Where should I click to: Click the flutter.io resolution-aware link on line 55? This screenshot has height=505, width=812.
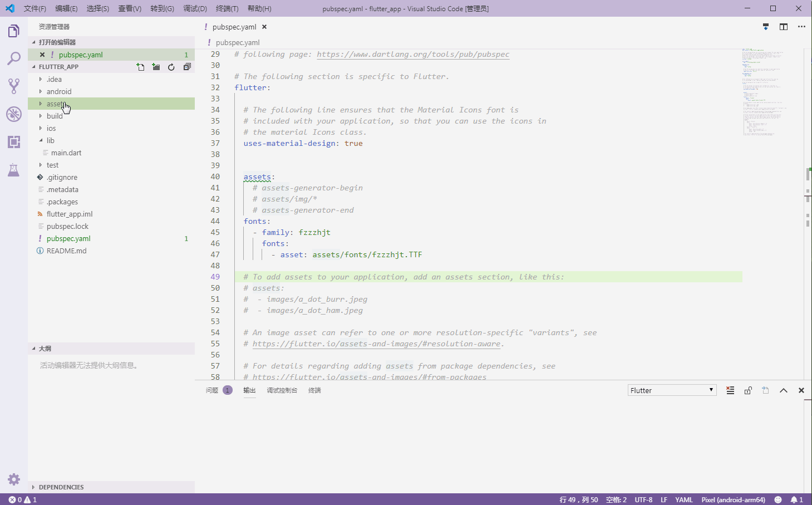(376, 344)
